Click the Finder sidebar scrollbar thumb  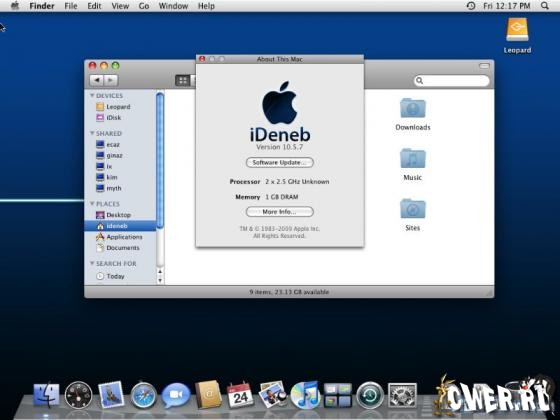point(160,160)
